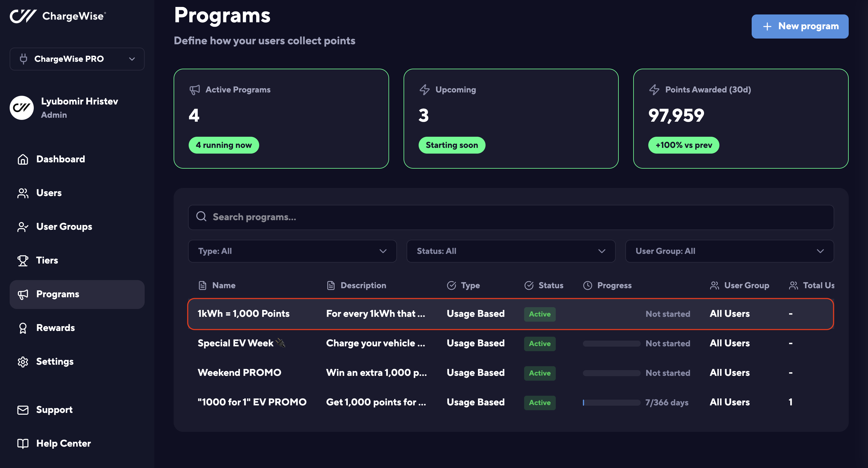Click the Help Center book icon
This screenshot has width=868, height=468.
tap(23, 443)
